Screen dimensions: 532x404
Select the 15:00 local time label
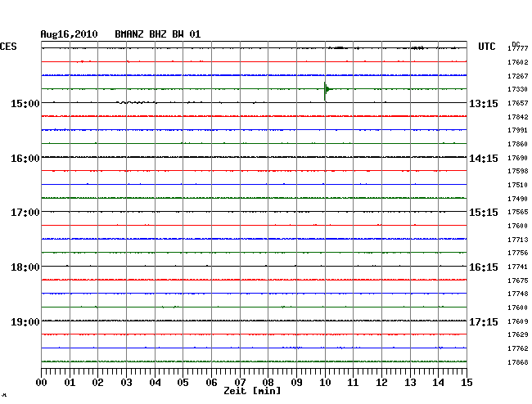click(x=25, y=103)
